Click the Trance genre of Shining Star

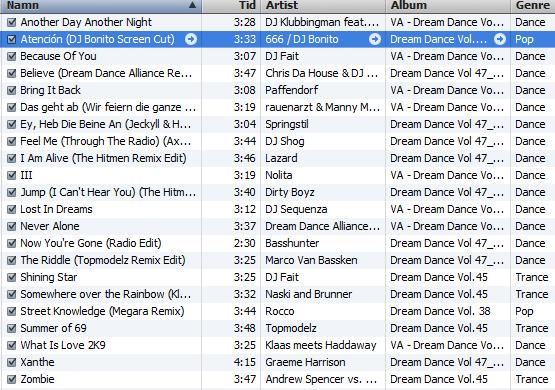532,277
